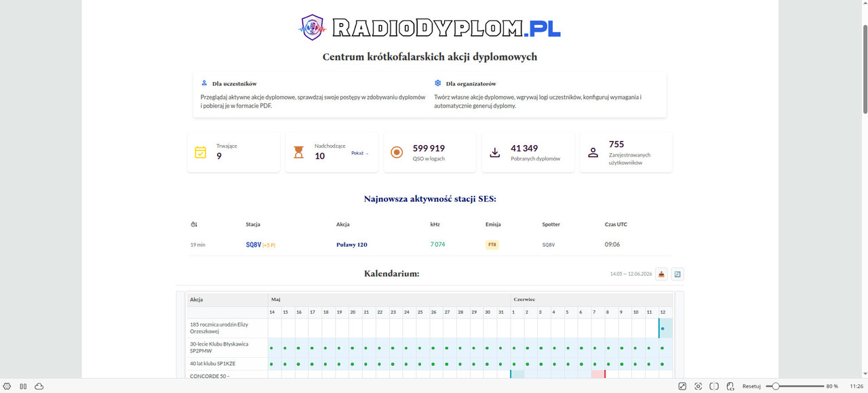Click the 41 349 downloaded diplomas count
Viewport: 868px width, 393px height.
(524, 148)
